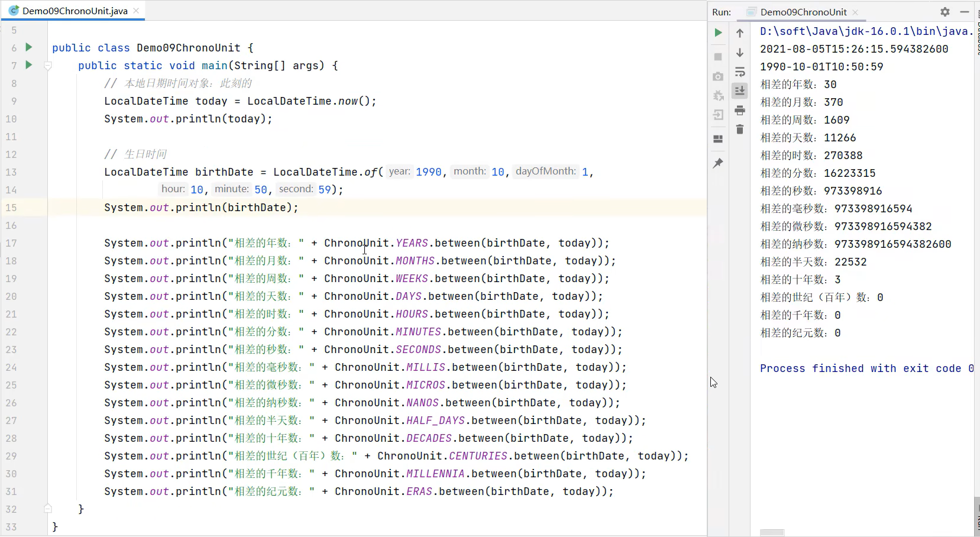The image size is (980, 537).
Task: Open Run panel settings gear
Action: (945, 12)
